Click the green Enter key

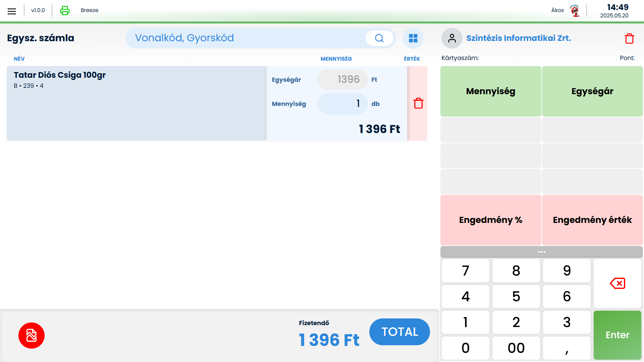coord(617,335)
